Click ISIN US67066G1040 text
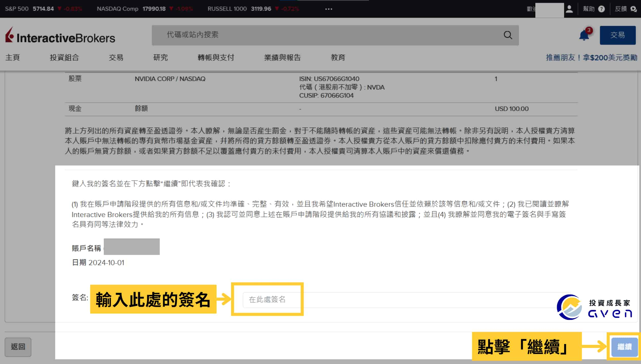The image size is (641, 364). [x=329, y=79]
